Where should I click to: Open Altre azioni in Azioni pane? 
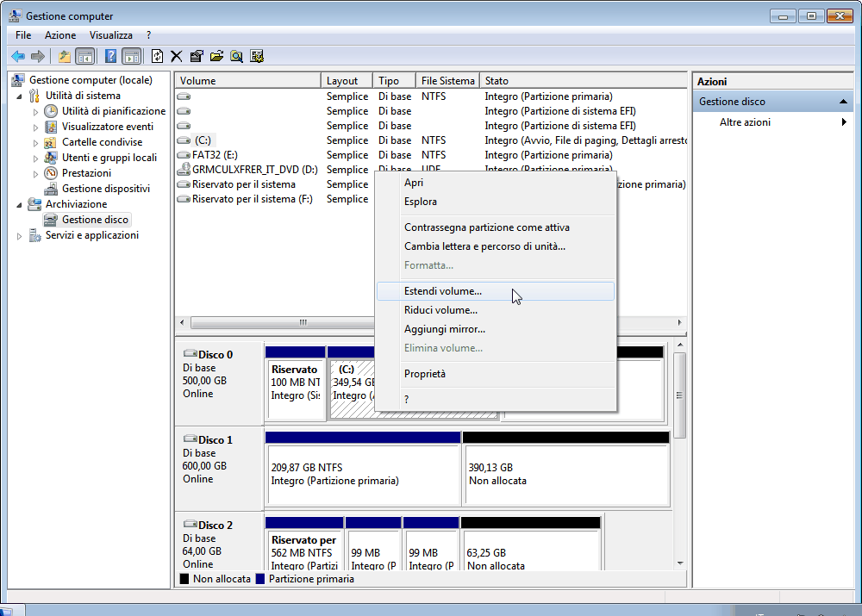tap(746, 122)
